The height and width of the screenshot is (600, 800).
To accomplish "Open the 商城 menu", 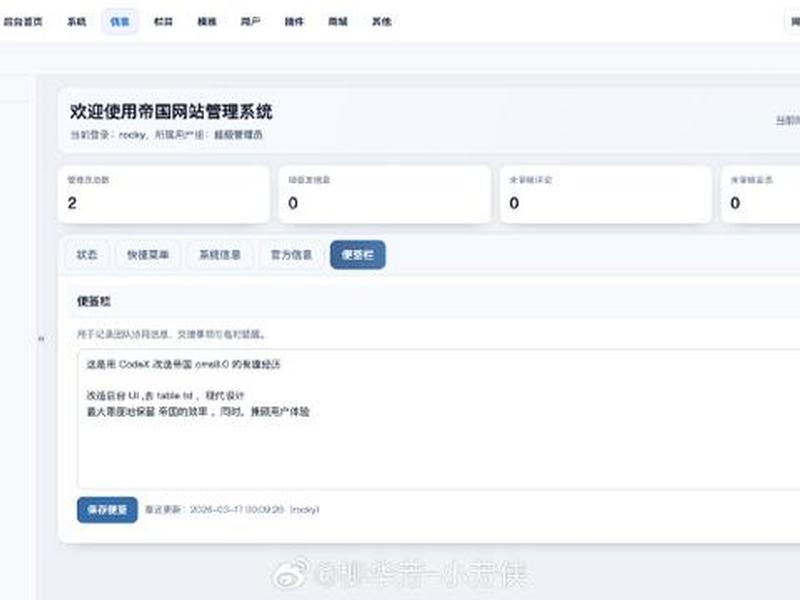I will [x=338, y=21].
